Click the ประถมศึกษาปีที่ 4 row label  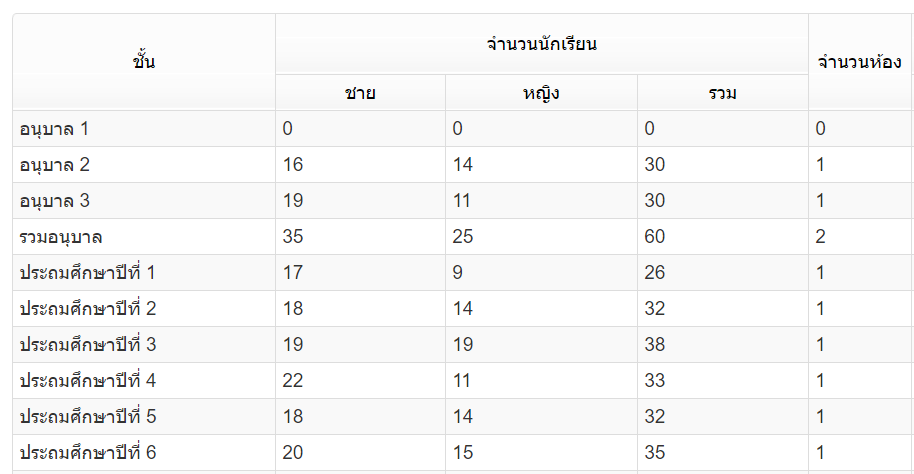coord(88,381)
